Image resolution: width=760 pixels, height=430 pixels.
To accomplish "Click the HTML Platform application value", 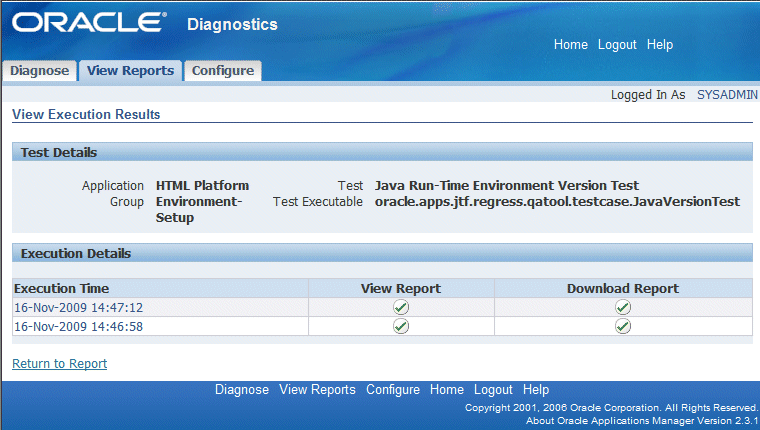I will [x=202, y=186].
